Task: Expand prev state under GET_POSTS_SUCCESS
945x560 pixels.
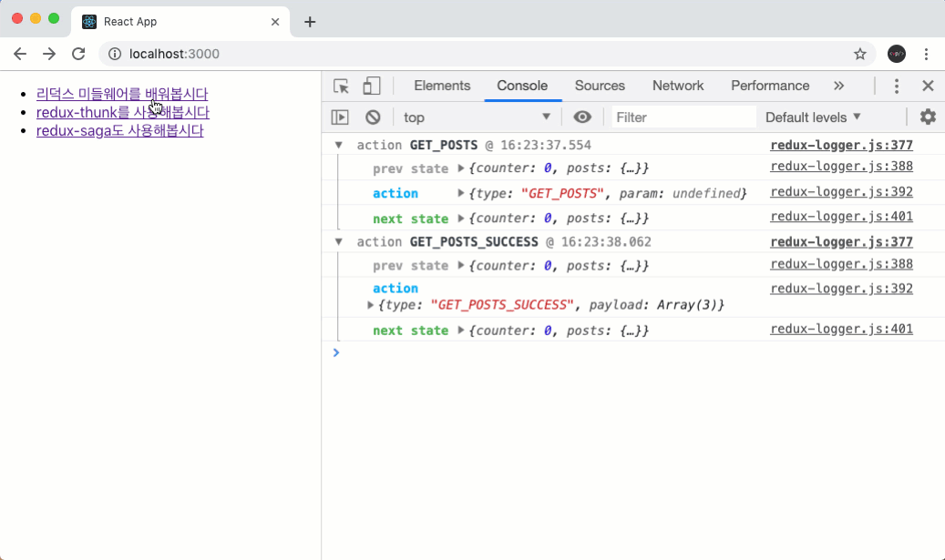Action: 460,265
